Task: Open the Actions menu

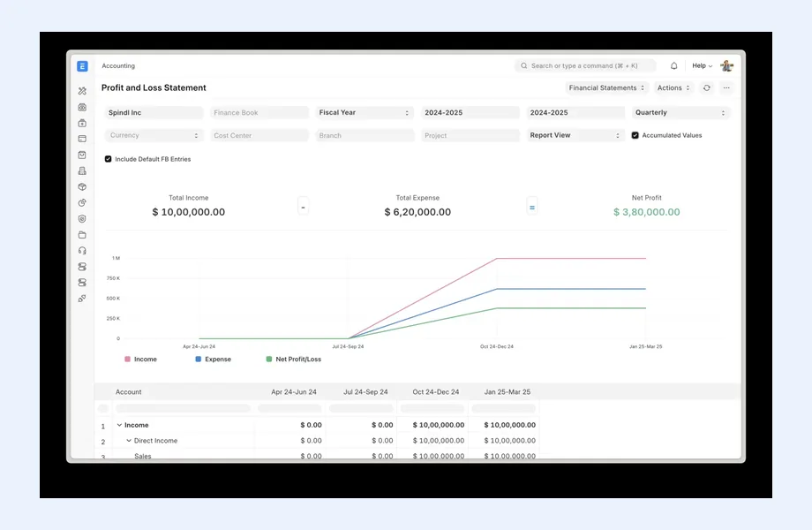Action: click(673, 88)
